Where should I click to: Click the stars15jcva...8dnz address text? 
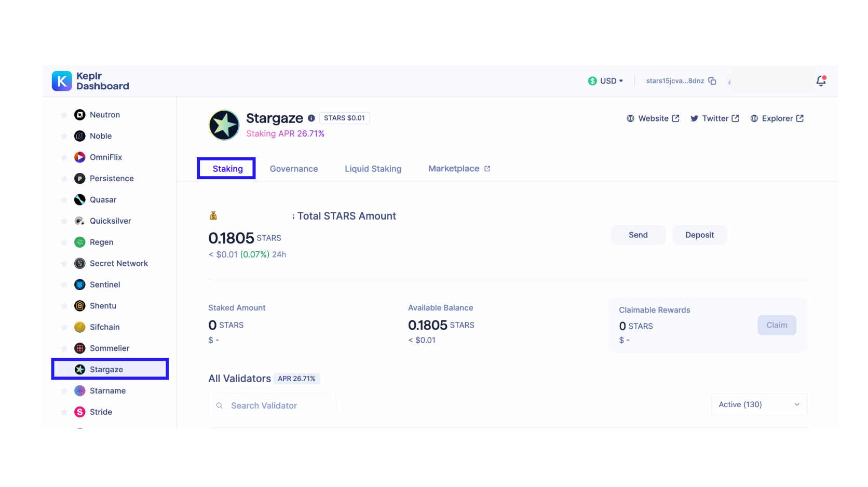tap(675, 81)
